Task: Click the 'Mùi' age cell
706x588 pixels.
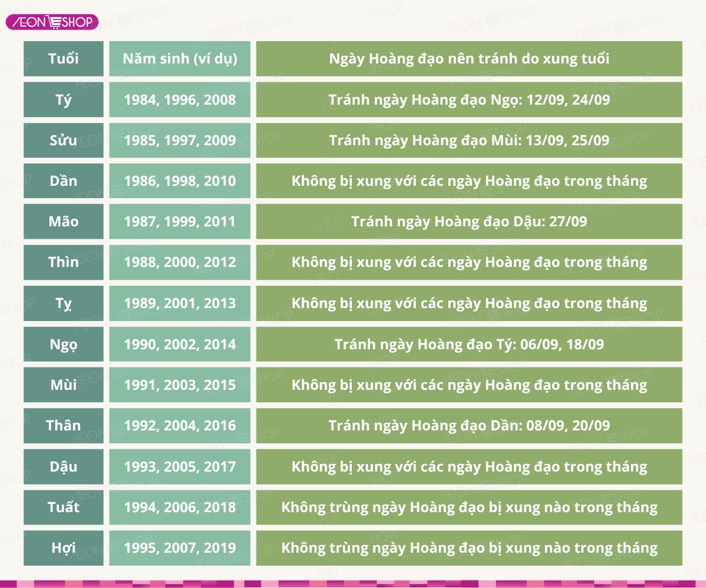Action: click(64, 385)
